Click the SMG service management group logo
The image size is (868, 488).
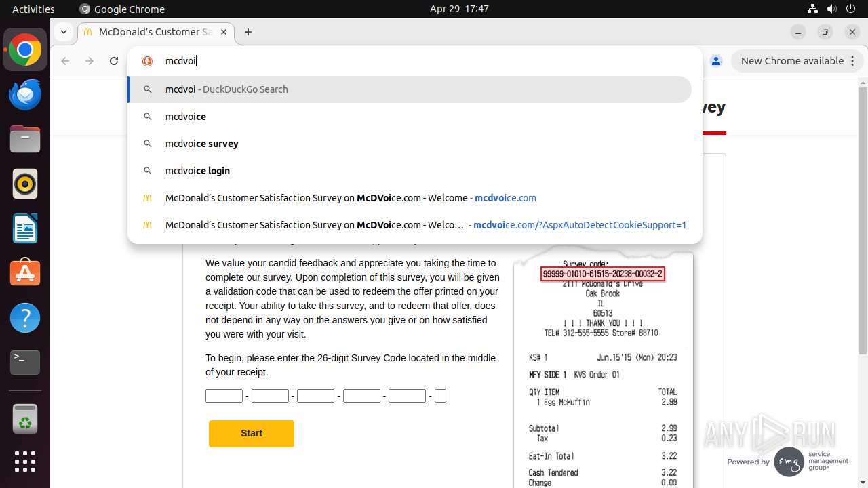click(811, 461)
